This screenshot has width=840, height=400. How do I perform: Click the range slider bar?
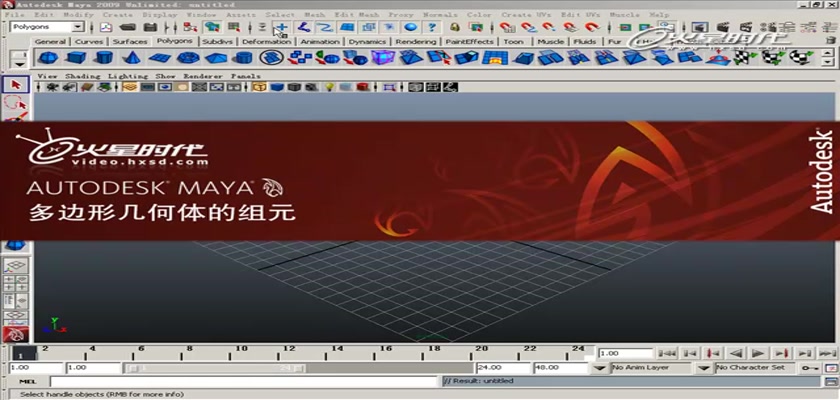pyautogui.click(x=215, y=368)
